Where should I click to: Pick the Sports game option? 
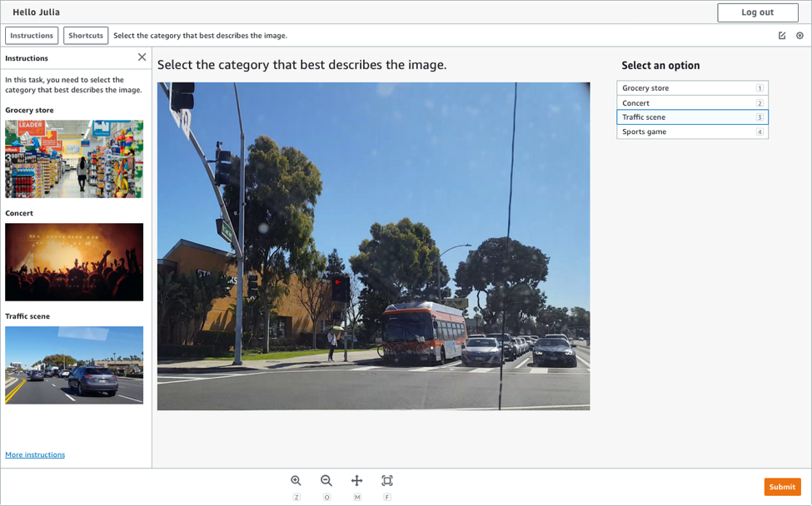pyautogui.click(x=692, y=131)
